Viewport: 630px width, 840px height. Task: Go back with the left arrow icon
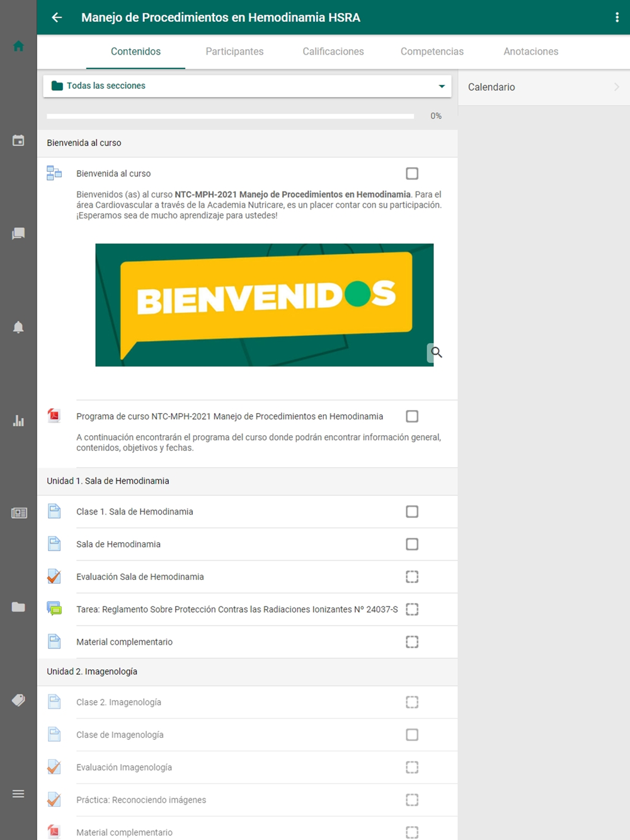point(57,18)
